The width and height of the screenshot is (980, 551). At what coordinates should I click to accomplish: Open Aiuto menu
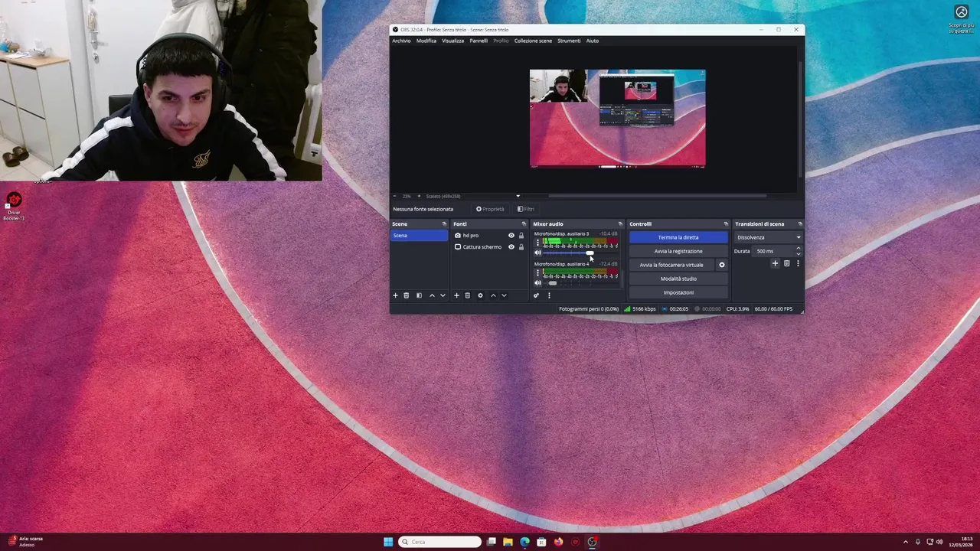(x=593, y=41)
